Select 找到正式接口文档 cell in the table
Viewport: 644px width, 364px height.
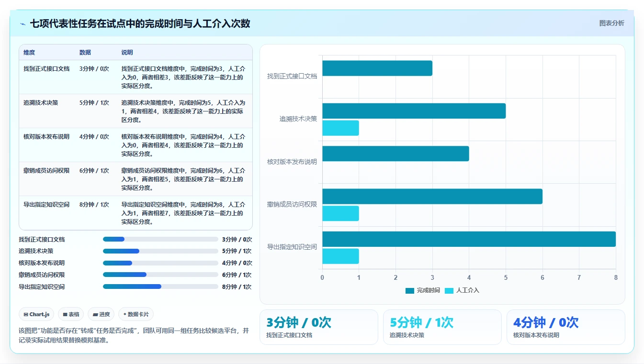(x=46, y=69)
